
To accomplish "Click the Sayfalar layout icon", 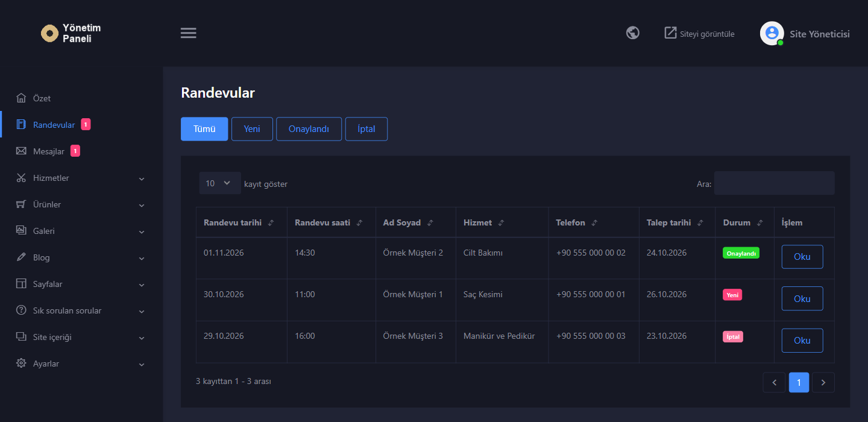I will pos(22,284).
